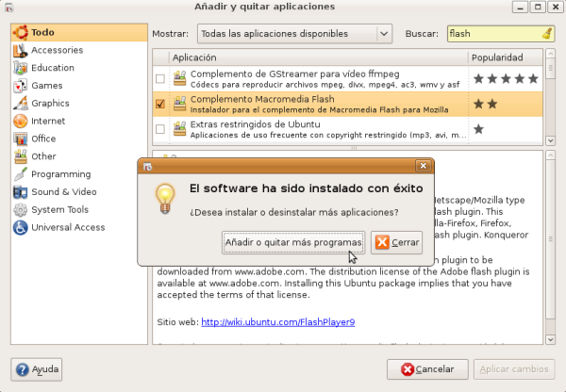Enable the GStreamer ffmpeg plugin checkbox
The height and width of the screenshot is (392, 566).
point(159,78)
